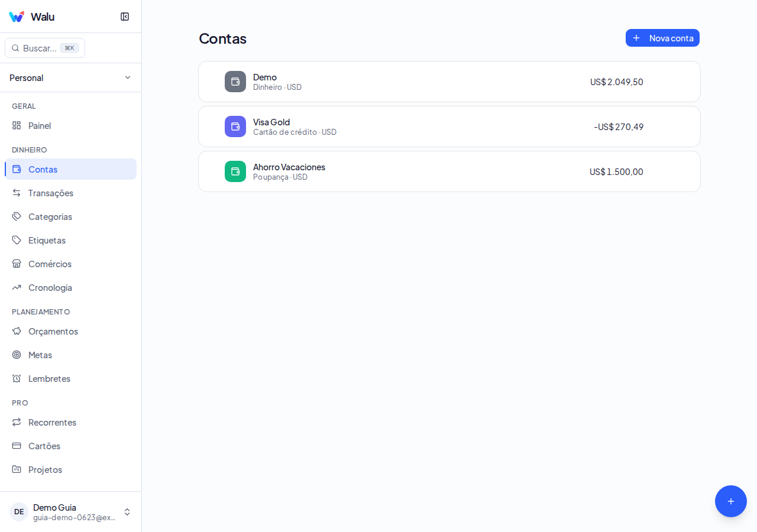757x532 pixels.
Task: Open Orçamentos via piggy bank icon
Action: tap(17, 331)
